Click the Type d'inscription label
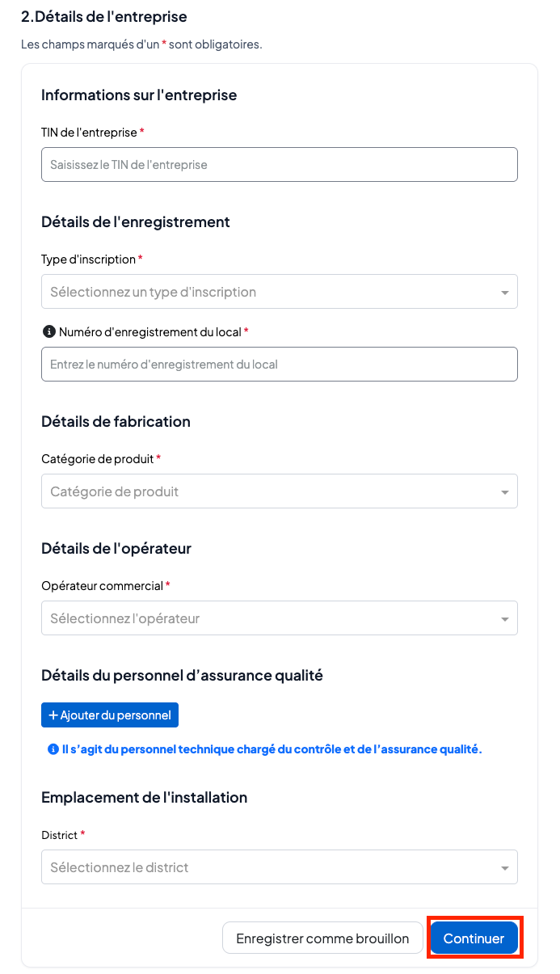 (x=89, y=259)
